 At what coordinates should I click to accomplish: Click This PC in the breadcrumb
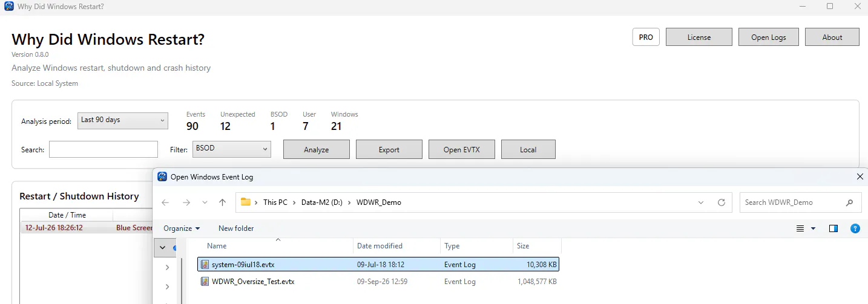coord(275,202)
